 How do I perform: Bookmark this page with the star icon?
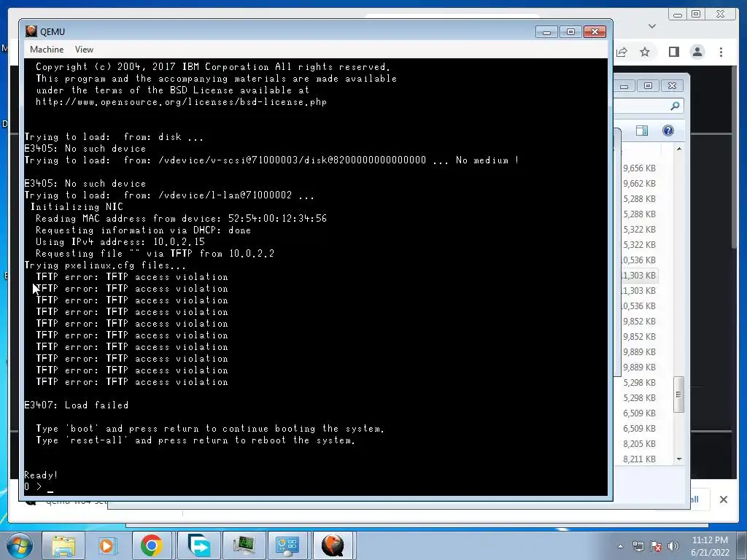point(645,52)
